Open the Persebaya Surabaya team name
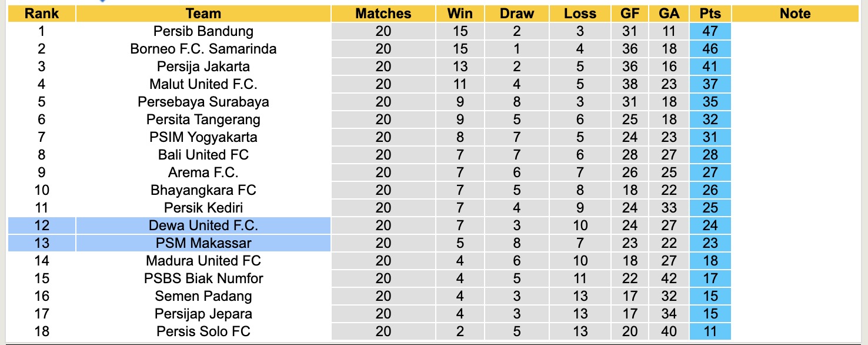Viewport: 868px width, 345px height. pyautogui.click(x=203, y=102)
